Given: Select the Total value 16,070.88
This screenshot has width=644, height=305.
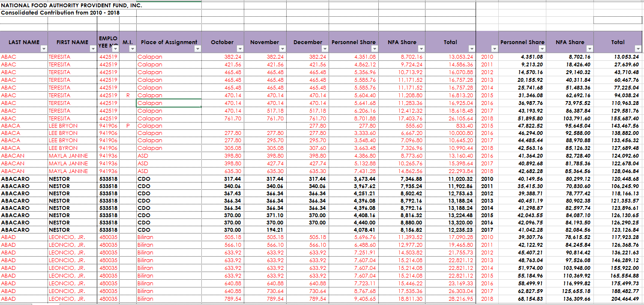Looking at the screenshot, I should pos(461,72).
